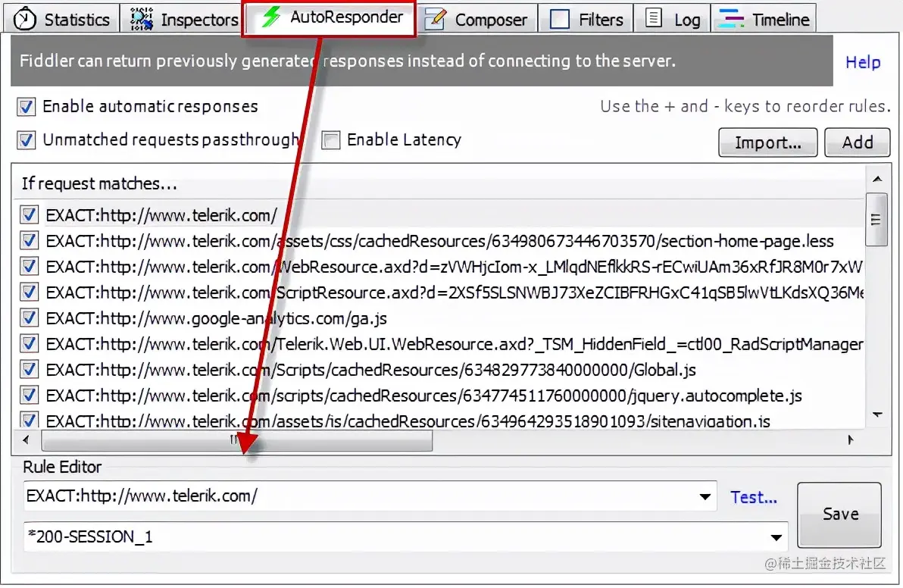The width and height of the screenshot is (903, 588).
Task: Uncheck the WebResource.axd?d=zVWHjcIom rule checkbox
Action: click(x=30, y=266)
